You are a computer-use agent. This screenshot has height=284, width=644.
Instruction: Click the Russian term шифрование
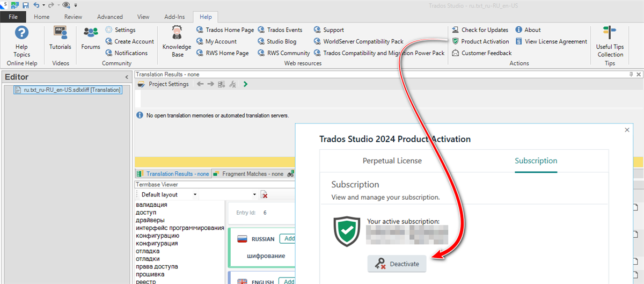(x=266, y=256)
